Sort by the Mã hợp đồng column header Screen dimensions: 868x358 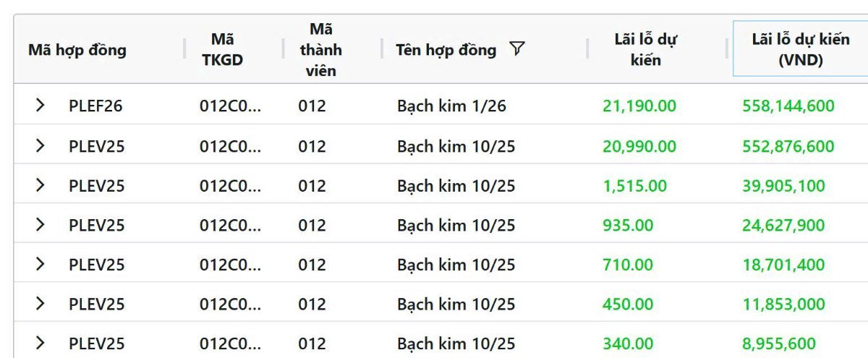pos(77,50)
